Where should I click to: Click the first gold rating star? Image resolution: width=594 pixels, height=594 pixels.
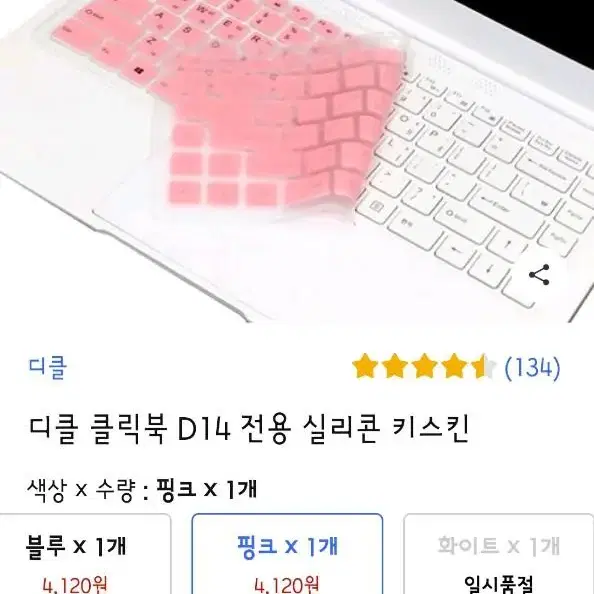pyautogui.click(x=364, y=366)
